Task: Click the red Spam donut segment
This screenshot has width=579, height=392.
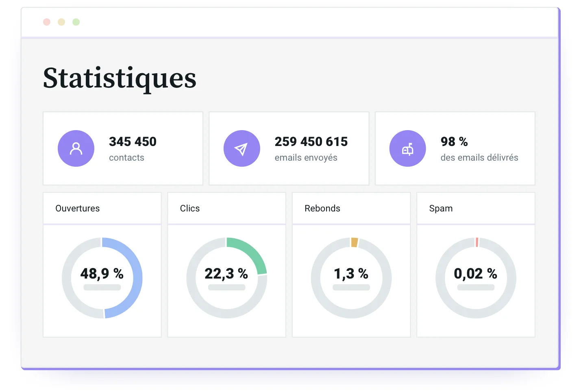Action: pyautogui.click(x=477, y=242)
